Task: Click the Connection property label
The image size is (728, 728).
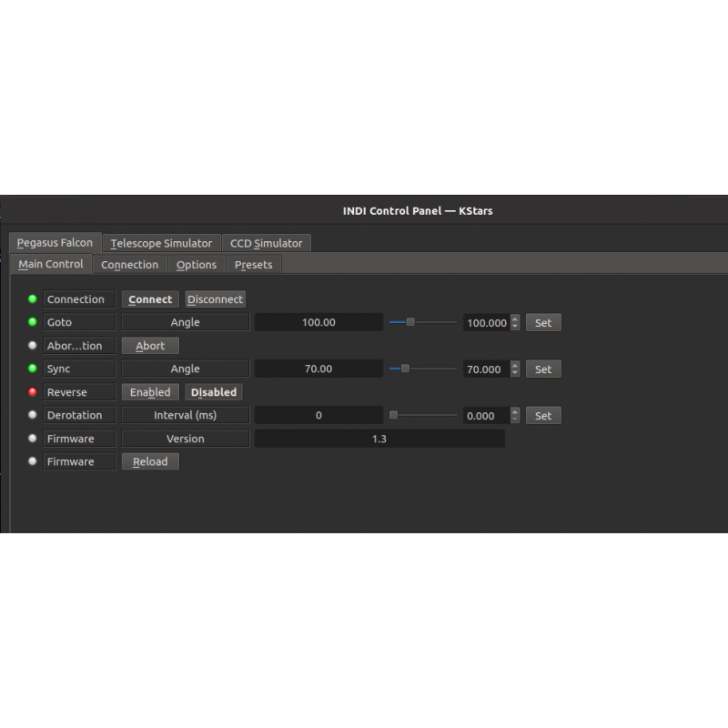Action: click(79, 300)
